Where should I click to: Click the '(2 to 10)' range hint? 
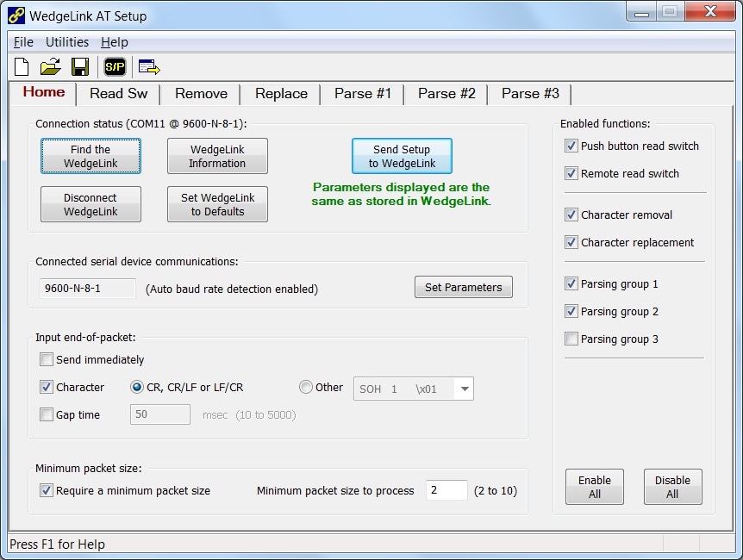pyautogui.click(x=496, y=491)
